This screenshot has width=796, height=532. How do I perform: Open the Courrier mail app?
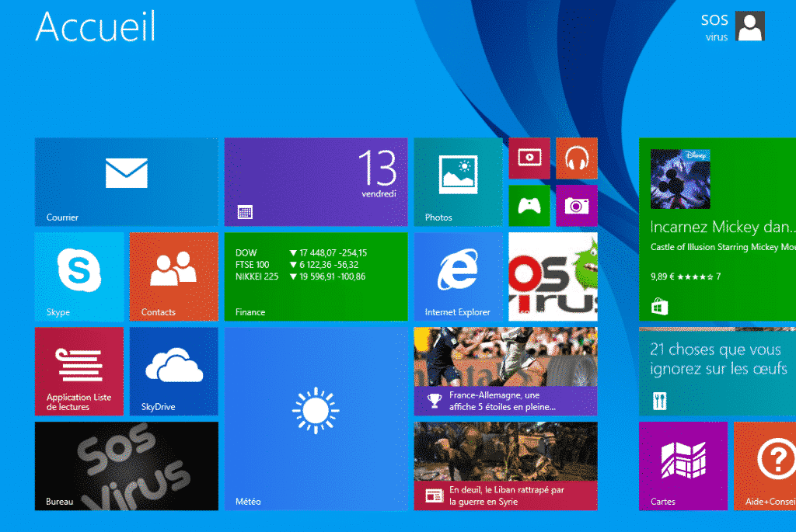pos(126,181)
